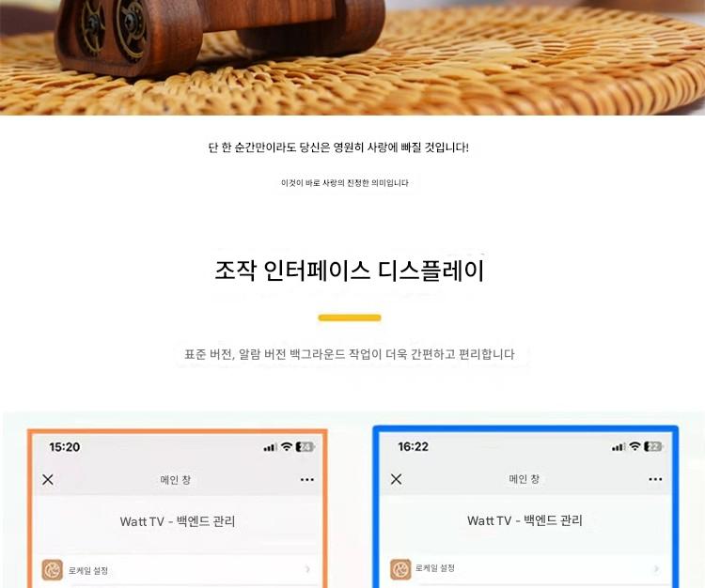Viewport: 705px width, 588px height.
Task: Open the three-dot menu in the orange-framed phone
Action: 307,480
